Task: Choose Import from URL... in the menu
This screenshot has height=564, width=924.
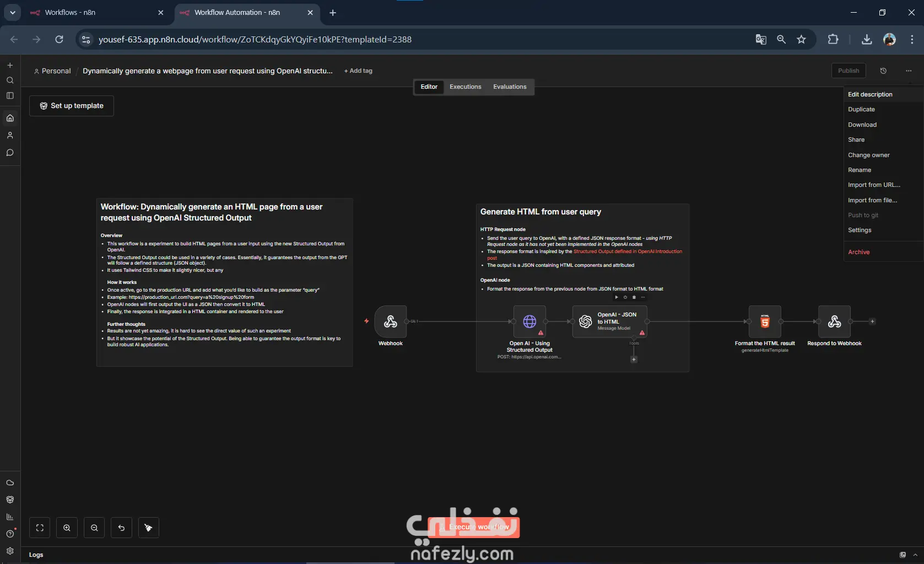Action: pyautogui.click(x=883, y=185)
